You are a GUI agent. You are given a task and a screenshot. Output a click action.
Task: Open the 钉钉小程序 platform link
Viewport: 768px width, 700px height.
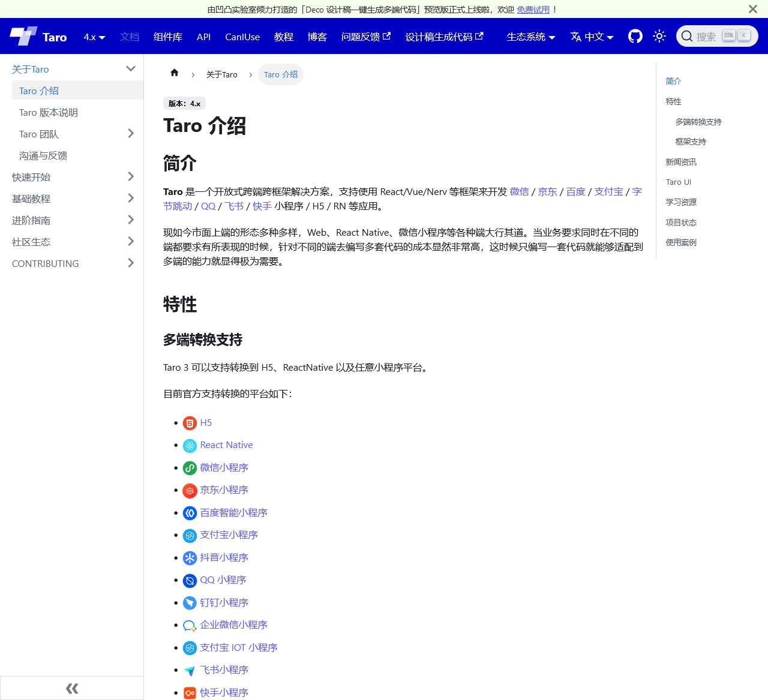point(224,602)
